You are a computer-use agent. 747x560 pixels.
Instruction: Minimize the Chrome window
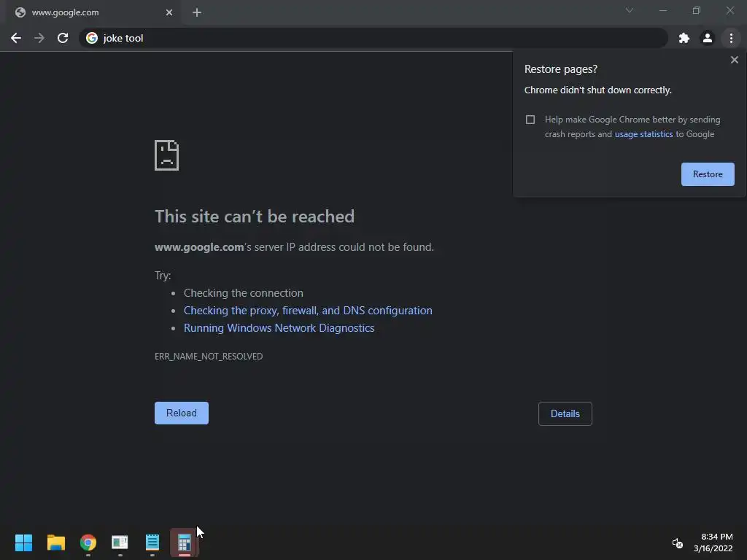pyautogui.click(x=662, y=10)
